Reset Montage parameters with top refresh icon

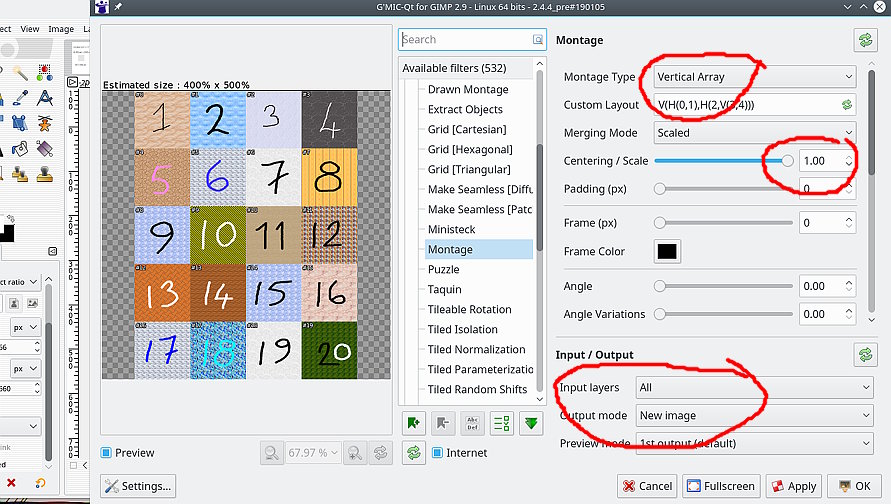tap(863, 40)
